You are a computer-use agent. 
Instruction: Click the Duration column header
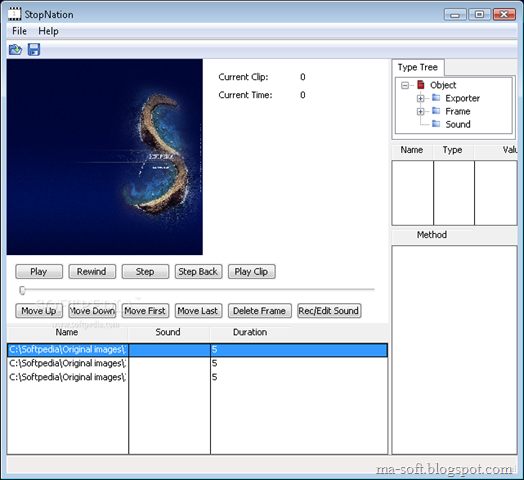coord(250,332)
